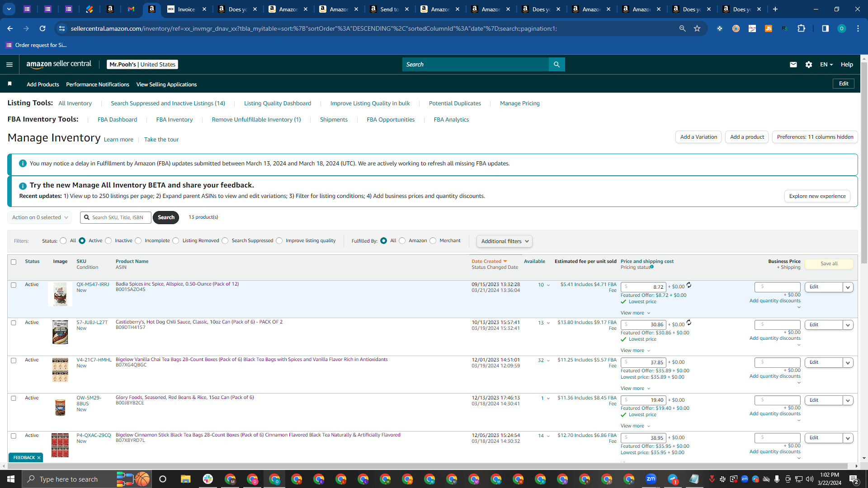Open the Add Products menu item
868x488 pixels.
coord(43,84)
